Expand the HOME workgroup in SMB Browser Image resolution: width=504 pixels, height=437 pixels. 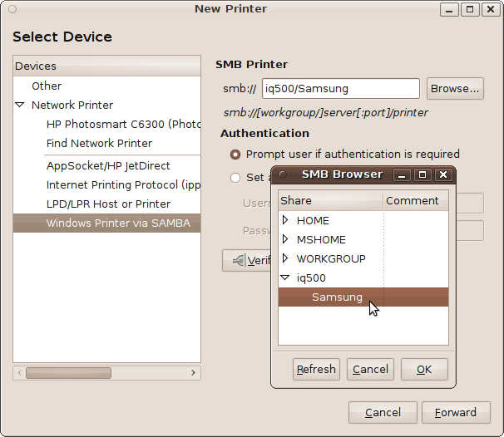[x=284, y=220]
